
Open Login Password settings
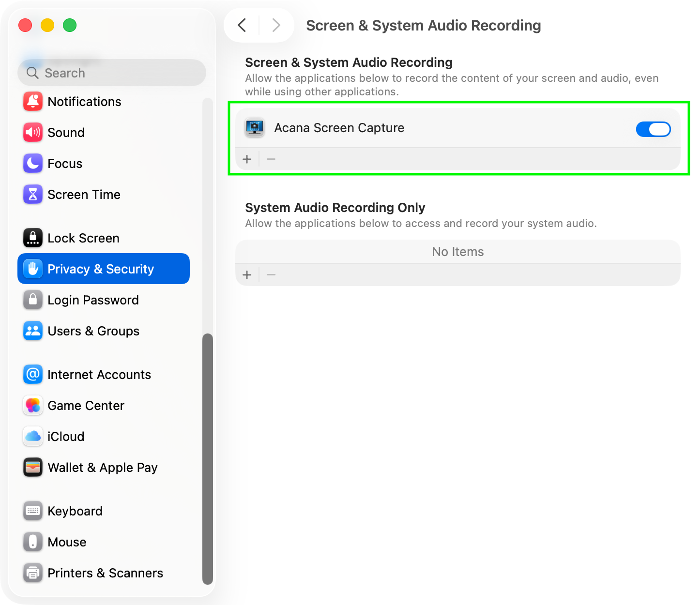click(93, 300)
